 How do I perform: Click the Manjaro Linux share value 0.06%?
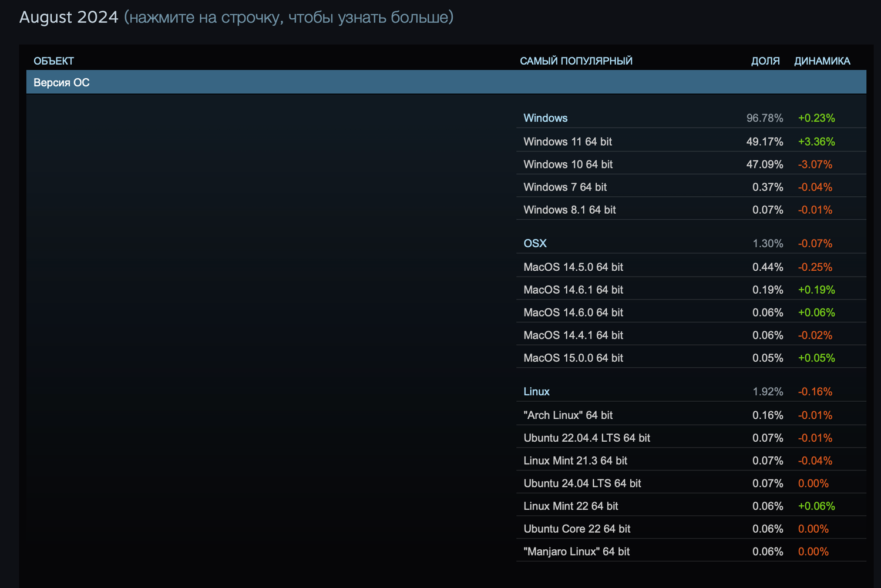coord(768,552)
